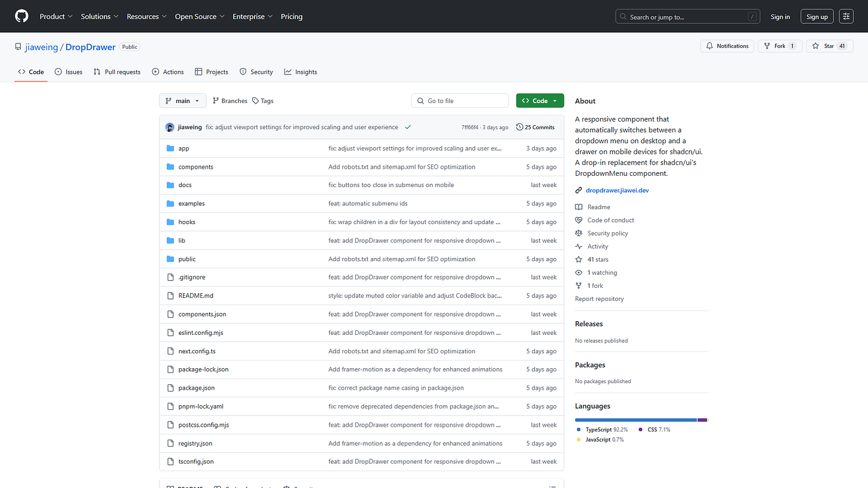Click the purple CSS language color dot
The height and width of the screenshot is (488, 868).
[641, 429]
